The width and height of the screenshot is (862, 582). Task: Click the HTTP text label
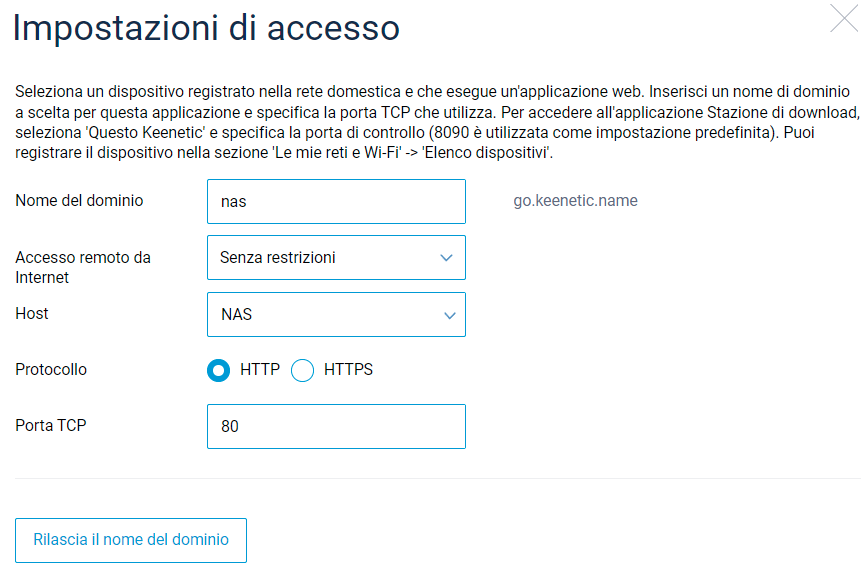[260, 370]
